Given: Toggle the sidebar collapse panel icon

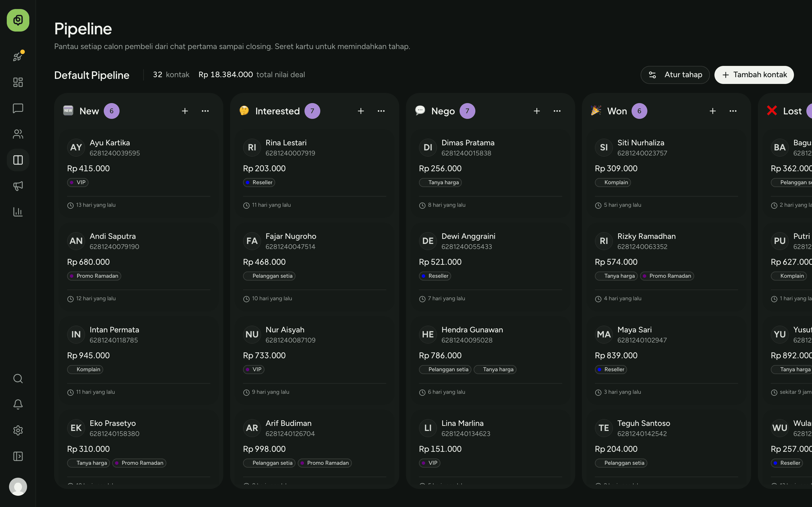Looking at the screenshot, I should [x=18, y=456].
